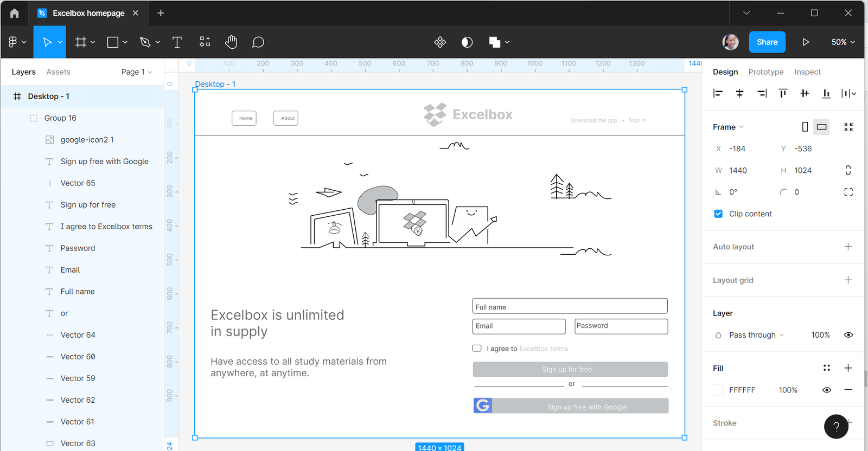Click the layer opacity 100% field

(820, 335)
